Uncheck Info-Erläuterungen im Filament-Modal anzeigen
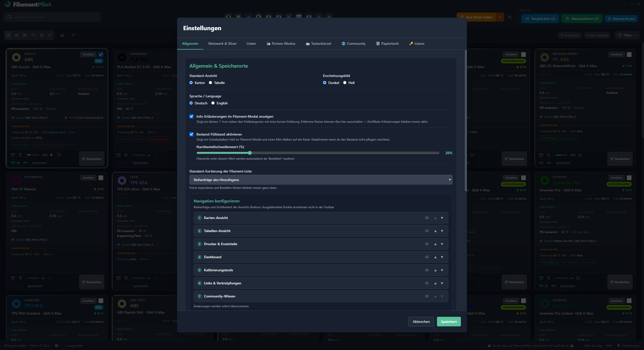This screenshot has height=350, width=644. [x=191, y=116]
